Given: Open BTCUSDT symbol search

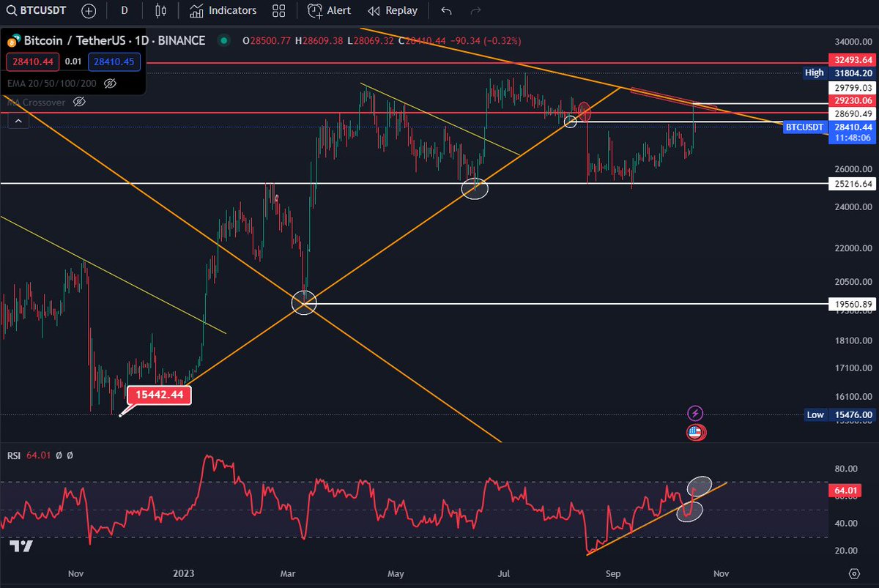Looking at the screenshot, I should coord(37,11).
